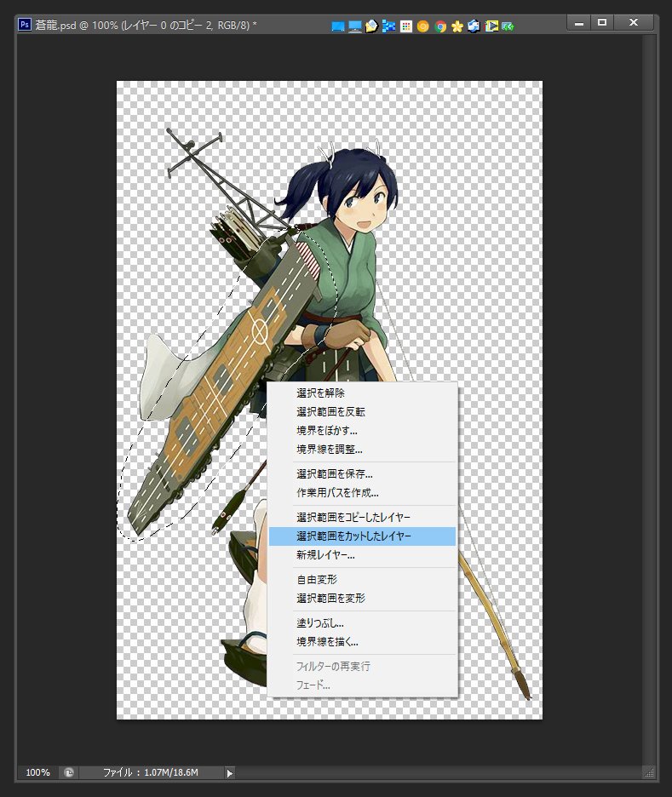Minimize the 蒼龍.psd document window

[x=579, y=23]
